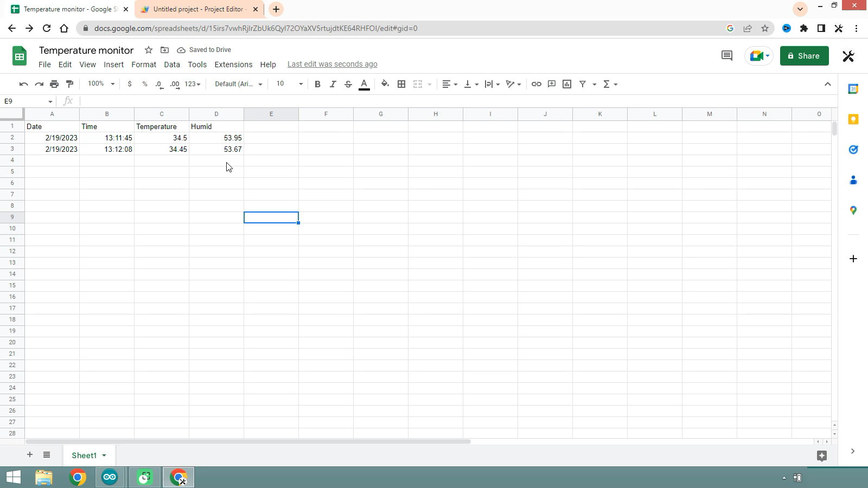Undo the last action

[x=23, y=84]
